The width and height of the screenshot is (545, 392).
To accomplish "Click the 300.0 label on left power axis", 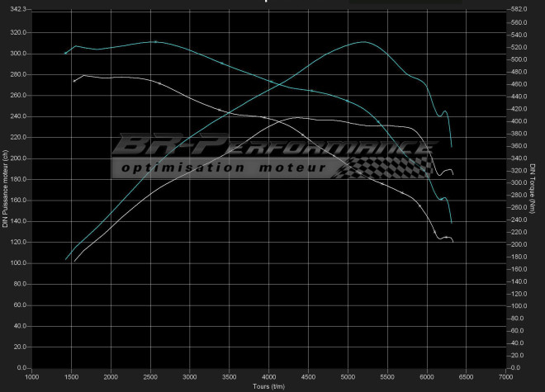I will (x=17, y=54).
